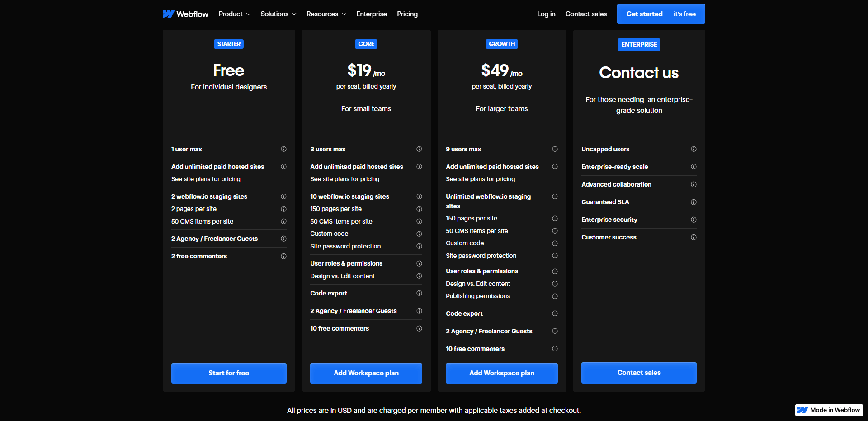868x421 pixels.
Task: Click 'All prices are in USD' footnote text
Action: [434, 411]
